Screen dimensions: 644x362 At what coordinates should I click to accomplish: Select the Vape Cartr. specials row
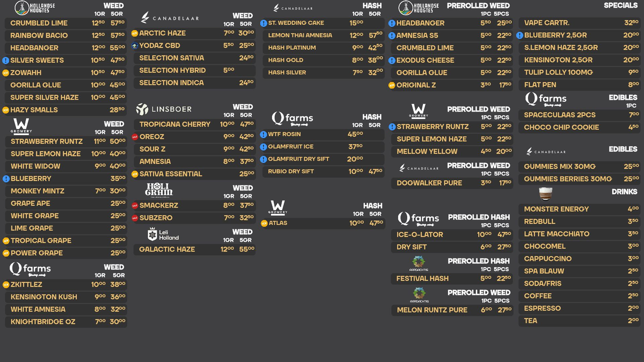[x=580, y=23]
